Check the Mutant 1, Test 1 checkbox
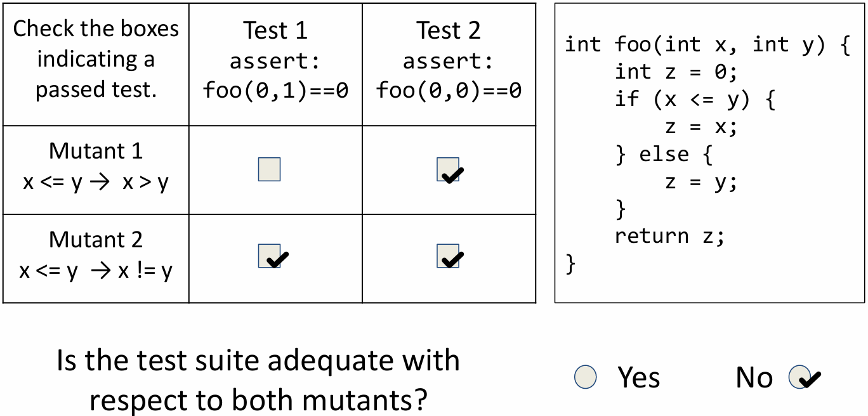Screen dimensions: 868x416 coord(270,169)
